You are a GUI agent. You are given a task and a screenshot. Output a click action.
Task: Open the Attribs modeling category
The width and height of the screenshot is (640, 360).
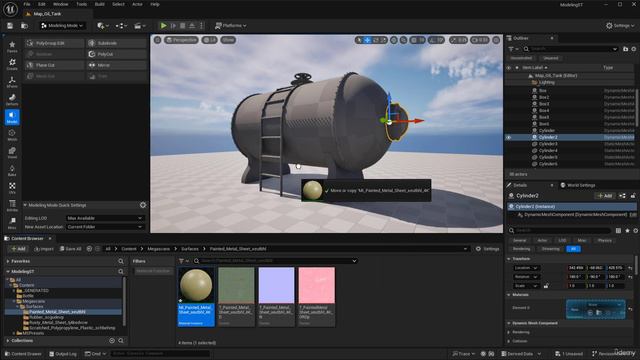(12, 206)
